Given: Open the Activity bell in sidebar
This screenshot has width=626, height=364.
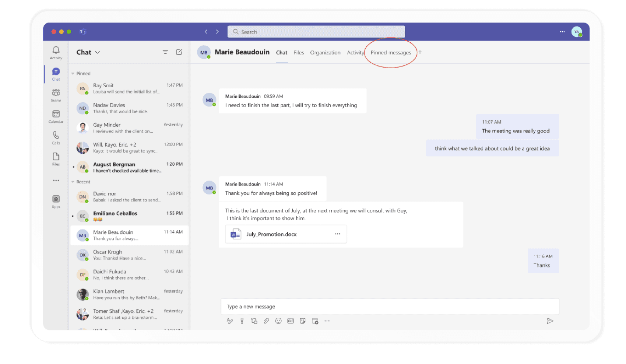Looking at the screenshot, I should click(56, 53).
